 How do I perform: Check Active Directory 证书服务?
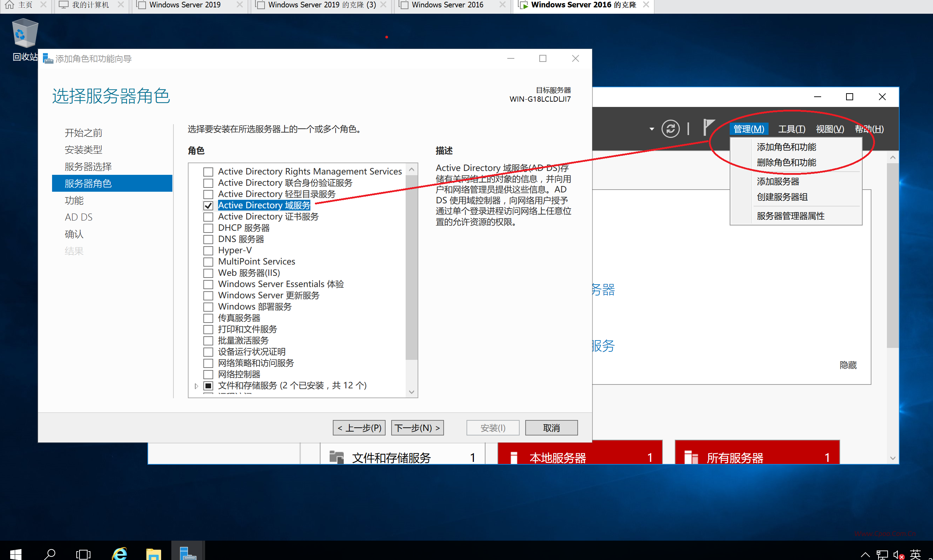pos(208,217)
